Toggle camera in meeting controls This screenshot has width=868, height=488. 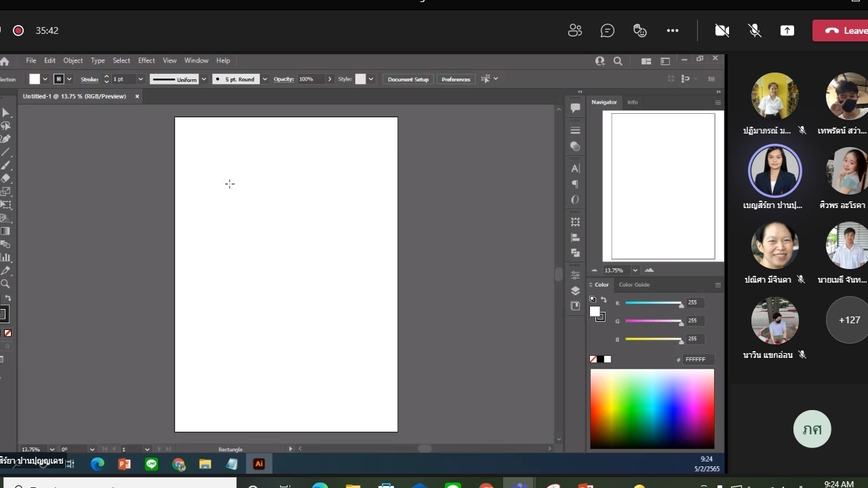[722, 30]
